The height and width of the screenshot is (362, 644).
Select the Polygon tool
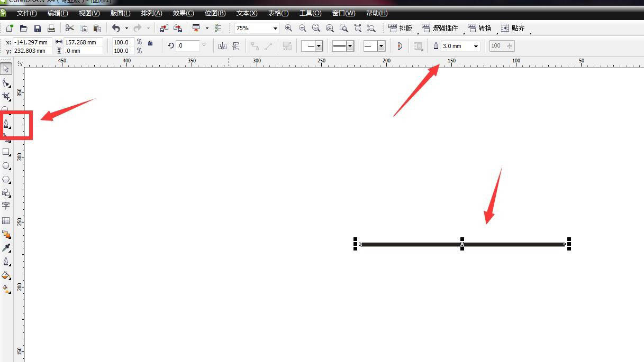(6, 180)
